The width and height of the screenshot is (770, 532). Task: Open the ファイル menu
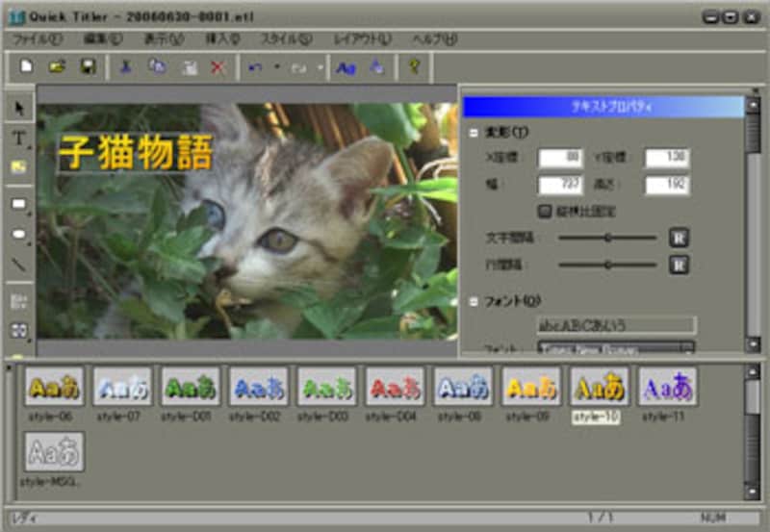tap(37, 39)
